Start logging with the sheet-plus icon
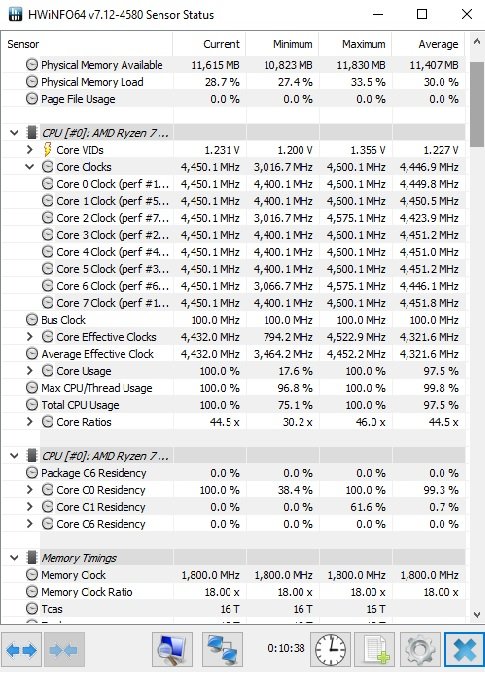 point(374,649)
